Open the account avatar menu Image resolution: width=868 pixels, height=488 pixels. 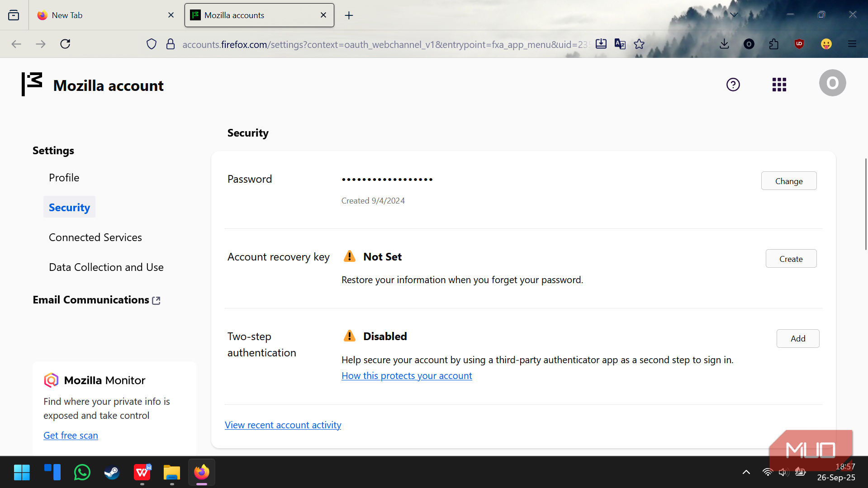click(x=833, y=83)
